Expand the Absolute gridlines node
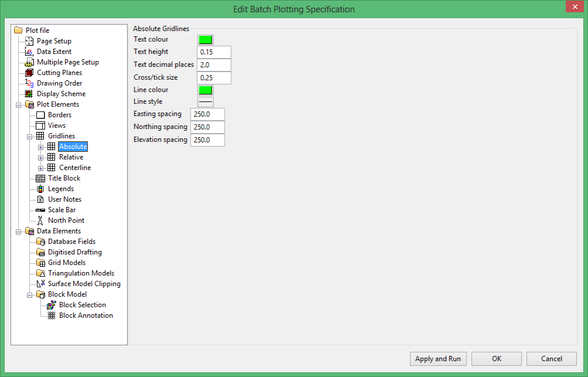This screenshot has width=588, height=377. click(x=40, y=147)
